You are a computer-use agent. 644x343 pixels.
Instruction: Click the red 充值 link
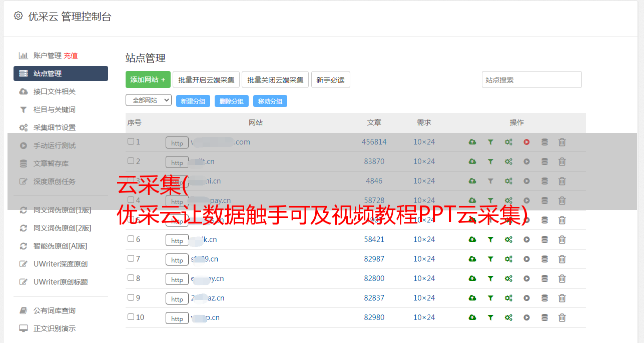[71, 55]
